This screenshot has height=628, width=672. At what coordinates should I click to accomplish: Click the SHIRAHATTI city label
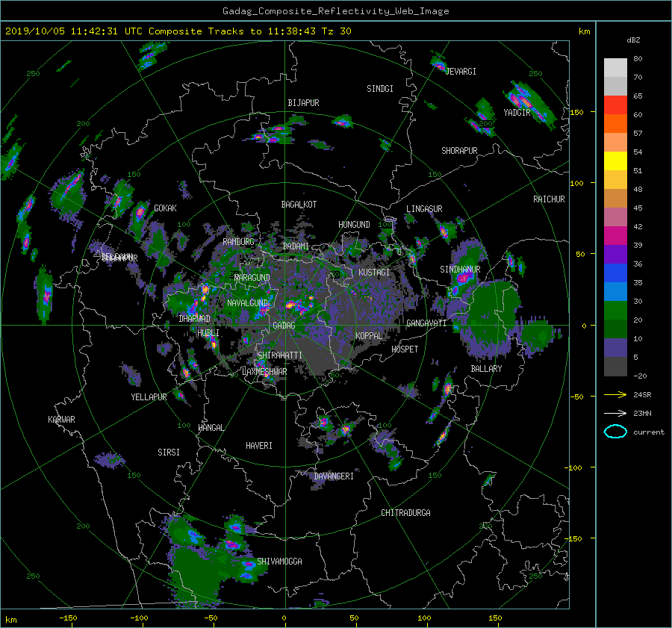click(280, 355)
